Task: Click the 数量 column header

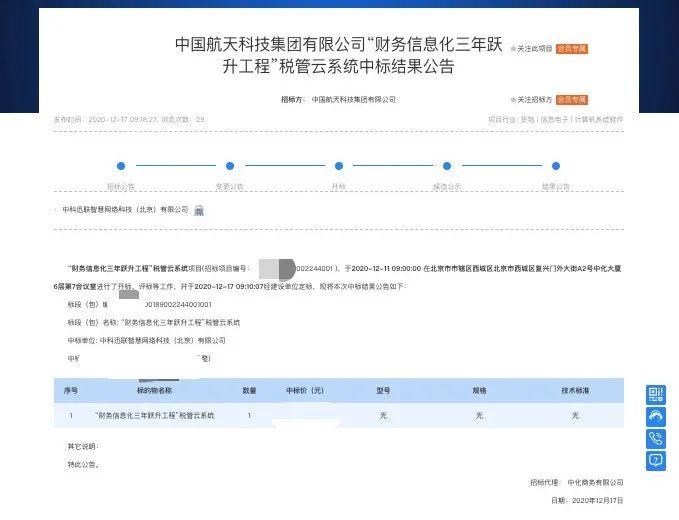Action: click(x=249, y=391)
